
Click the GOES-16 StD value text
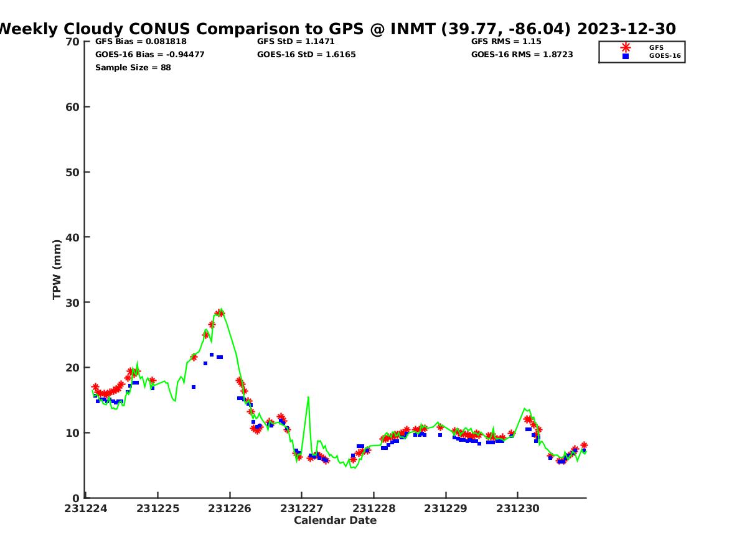click(306, 55)
